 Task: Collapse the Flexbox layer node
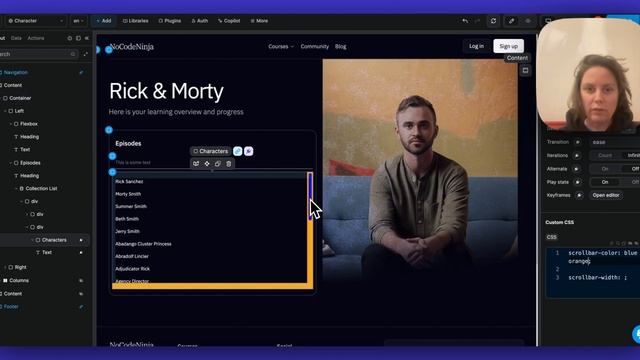pyautogui.click(x=11, y=124)
